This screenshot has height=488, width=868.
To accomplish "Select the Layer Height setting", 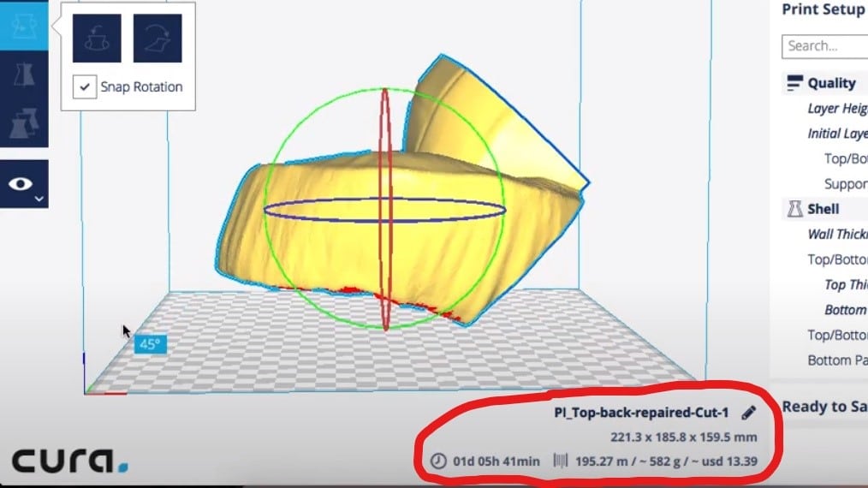I will [x=837, y=109].
